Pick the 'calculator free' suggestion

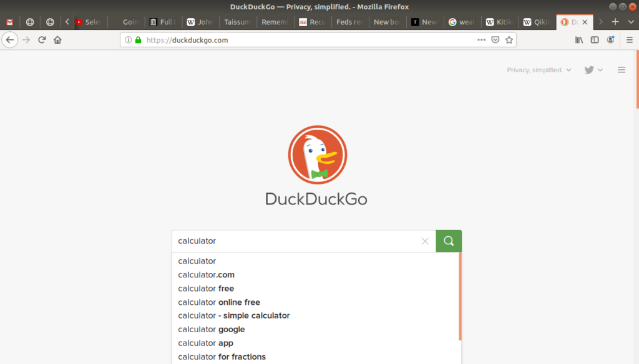tap(316, 289)
